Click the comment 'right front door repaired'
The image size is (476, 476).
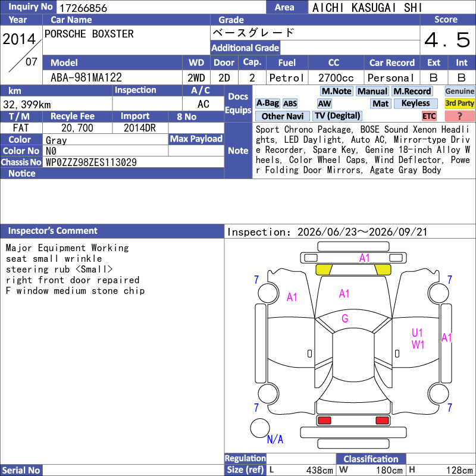(x=73, y=280)
